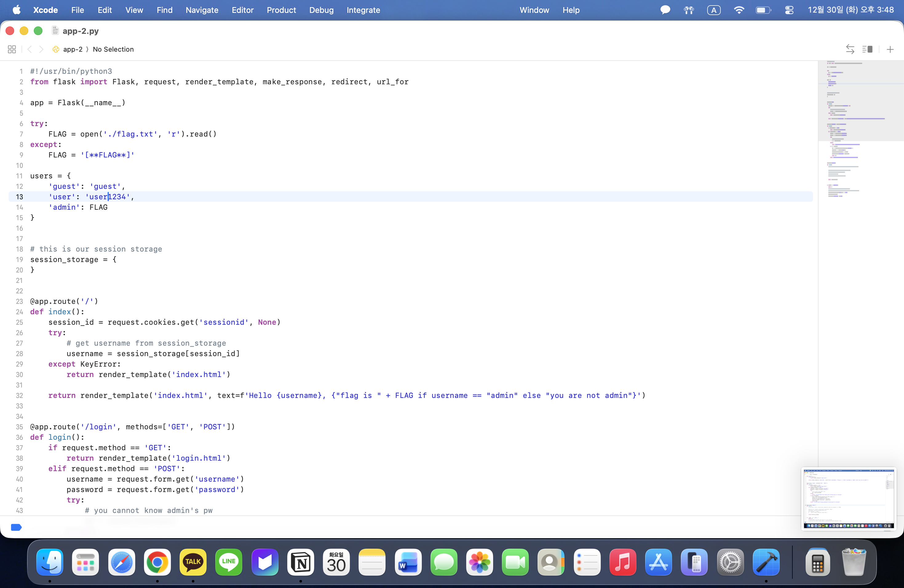Open the editor options icon
904x588 pixels.
(867, 50)
